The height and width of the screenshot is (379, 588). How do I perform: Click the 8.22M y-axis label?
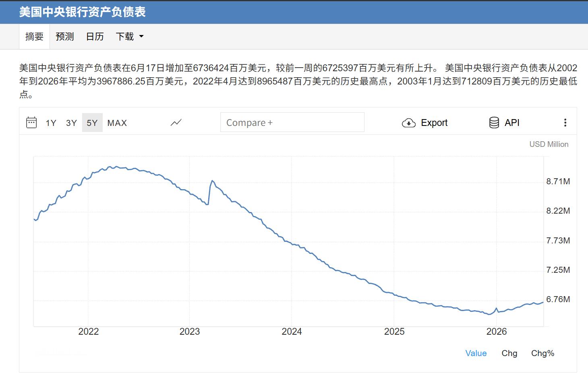coord(558,211)
